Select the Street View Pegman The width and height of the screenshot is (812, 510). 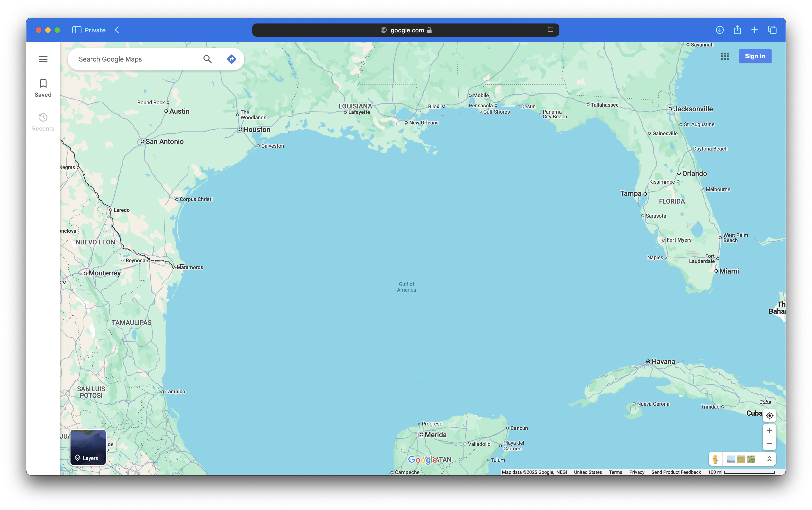pyautogui.click(x=715, y=459)
